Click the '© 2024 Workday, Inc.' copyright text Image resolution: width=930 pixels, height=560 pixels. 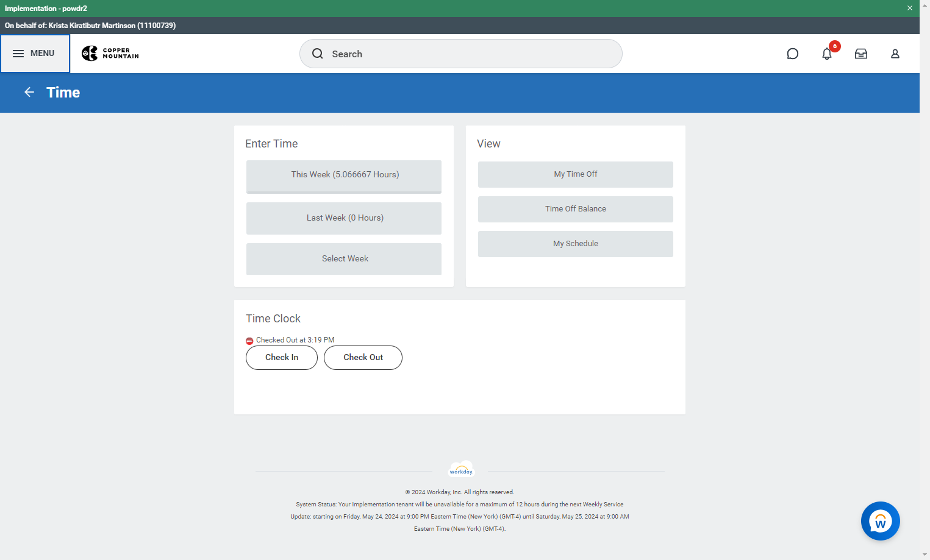click(x=460, y=492)
